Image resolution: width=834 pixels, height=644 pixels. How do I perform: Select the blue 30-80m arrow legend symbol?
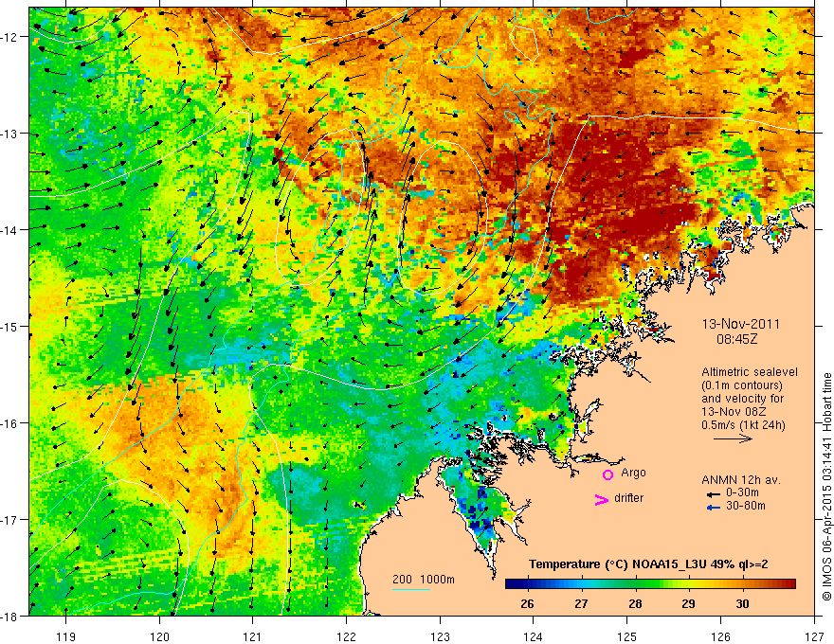point(713,508)
